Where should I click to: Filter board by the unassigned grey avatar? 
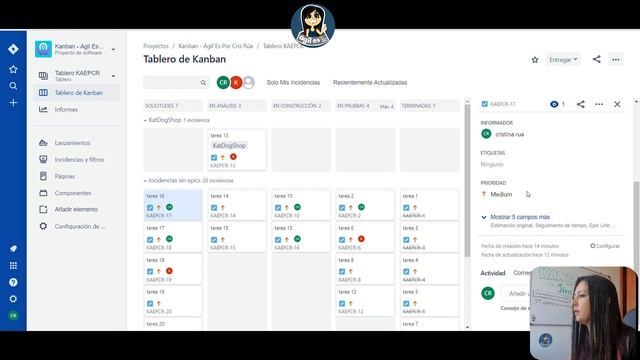click(249, 82)
